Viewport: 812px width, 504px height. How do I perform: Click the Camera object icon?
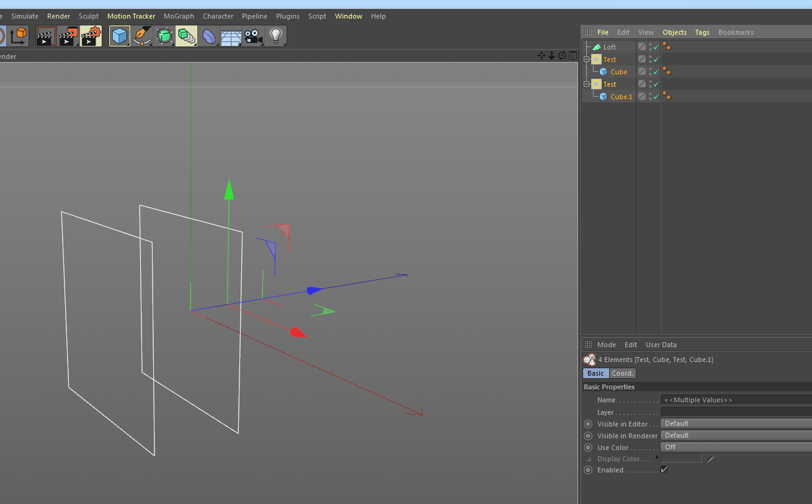pos(254,36)
